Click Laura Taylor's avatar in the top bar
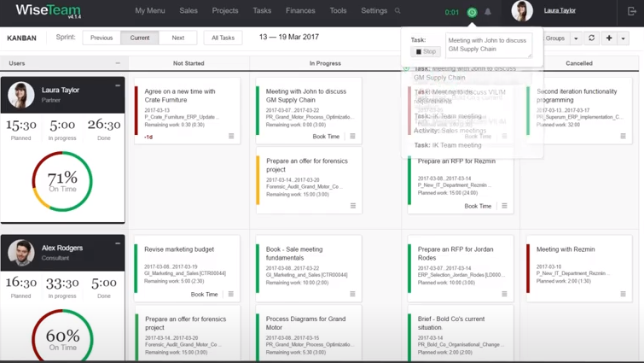The image size is (644, 363). 522,11
